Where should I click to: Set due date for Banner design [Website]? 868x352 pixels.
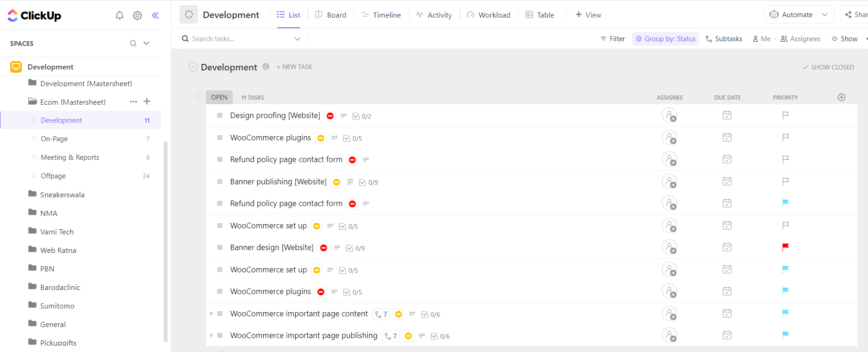click(x=727, y=247)
